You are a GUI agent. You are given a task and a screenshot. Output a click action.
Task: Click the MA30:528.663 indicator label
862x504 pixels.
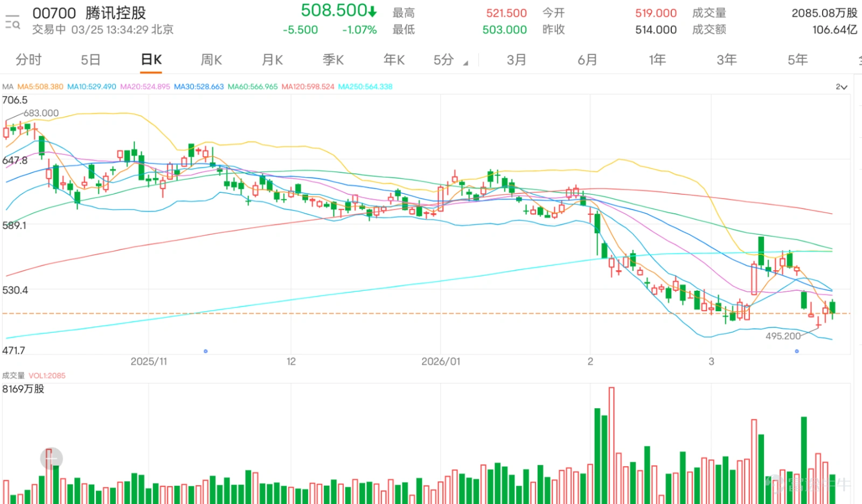(199, 87)
